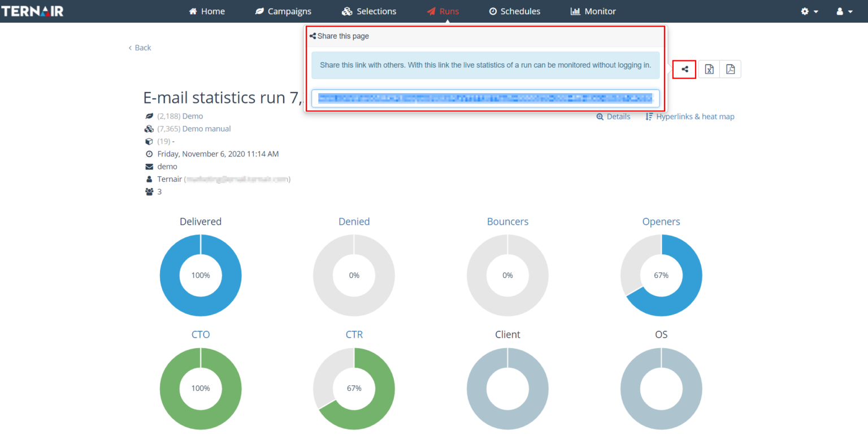Click the recipients group icon beside 3
Screen dimensions: 868x435
click(x=149, y=192)
